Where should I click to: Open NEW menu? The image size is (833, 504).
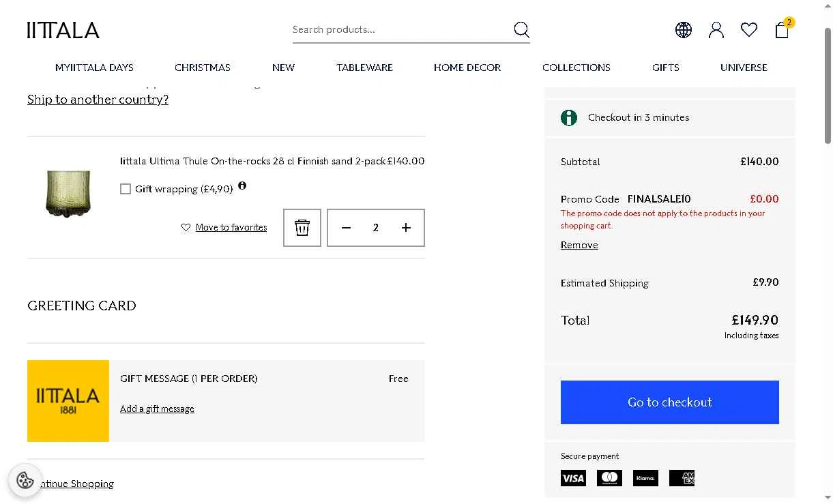283,68
